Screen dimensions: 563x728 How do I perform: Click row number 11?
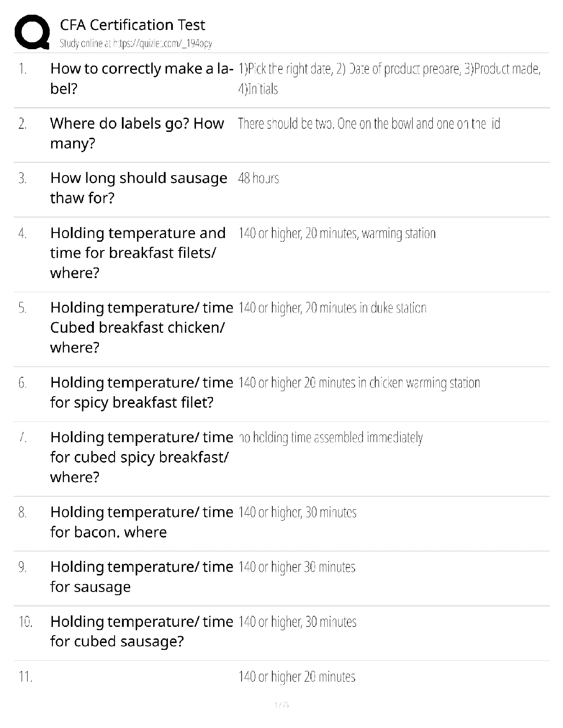(25, 677)
